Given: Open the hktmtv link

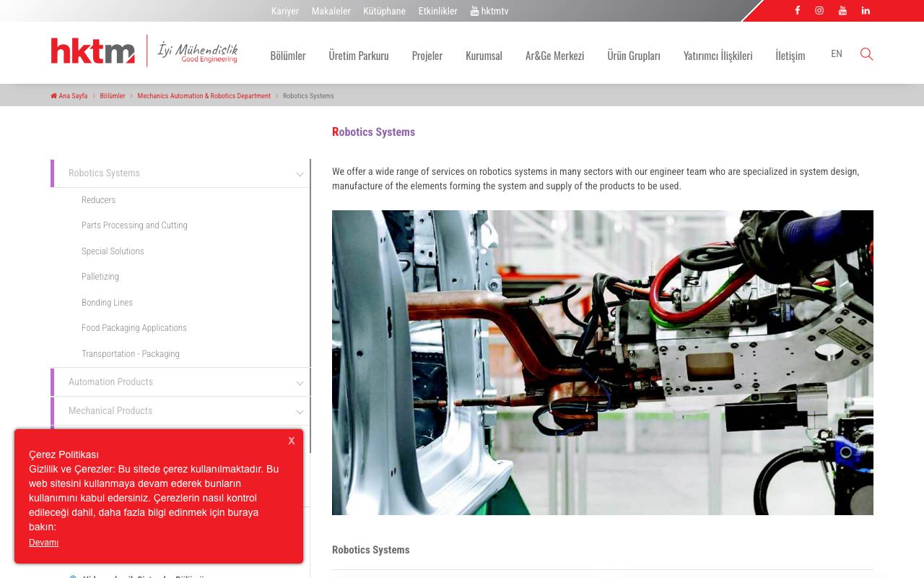Looking at the screenshot, I should pos(489,11).
